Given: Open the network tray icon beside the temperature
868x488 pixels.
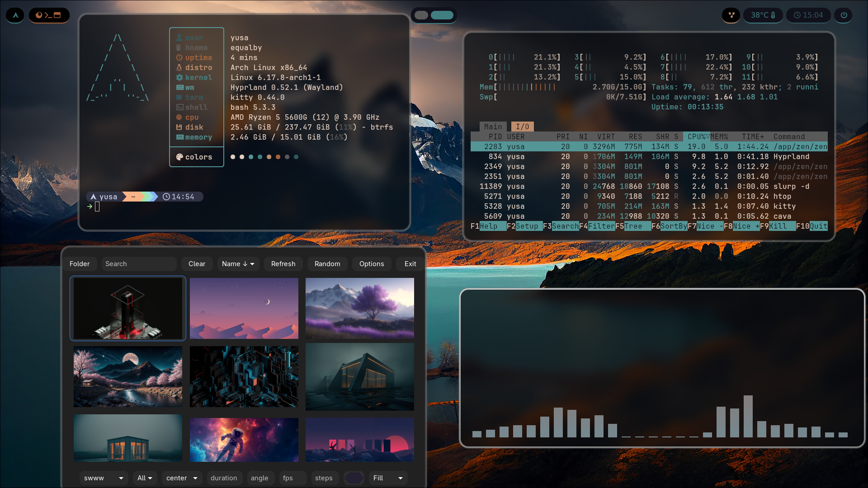Looking at the screenshot, I should pyautogui.click(x=731, y=15).
